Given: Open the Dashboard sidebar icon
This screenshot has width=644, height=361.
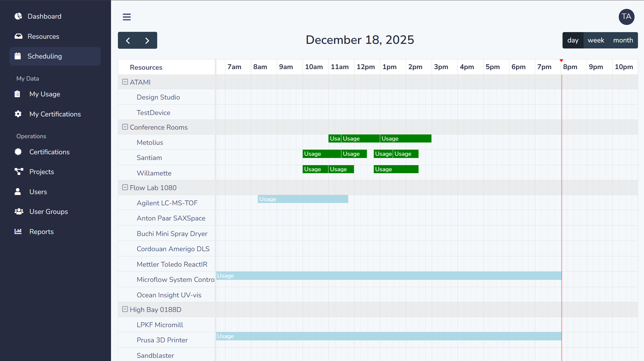Looking at the screenshot, I should click(18, 16).
